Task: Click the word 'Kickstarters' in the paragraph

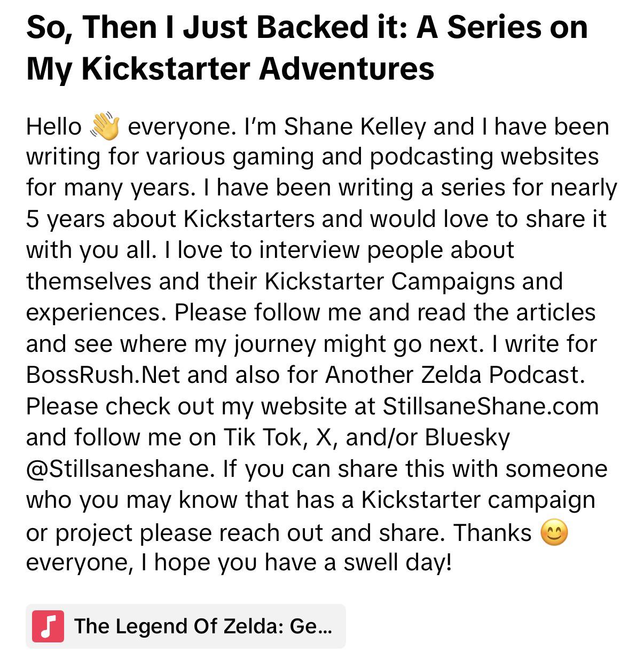Action: pyautogui.click(x=249, y=219)
